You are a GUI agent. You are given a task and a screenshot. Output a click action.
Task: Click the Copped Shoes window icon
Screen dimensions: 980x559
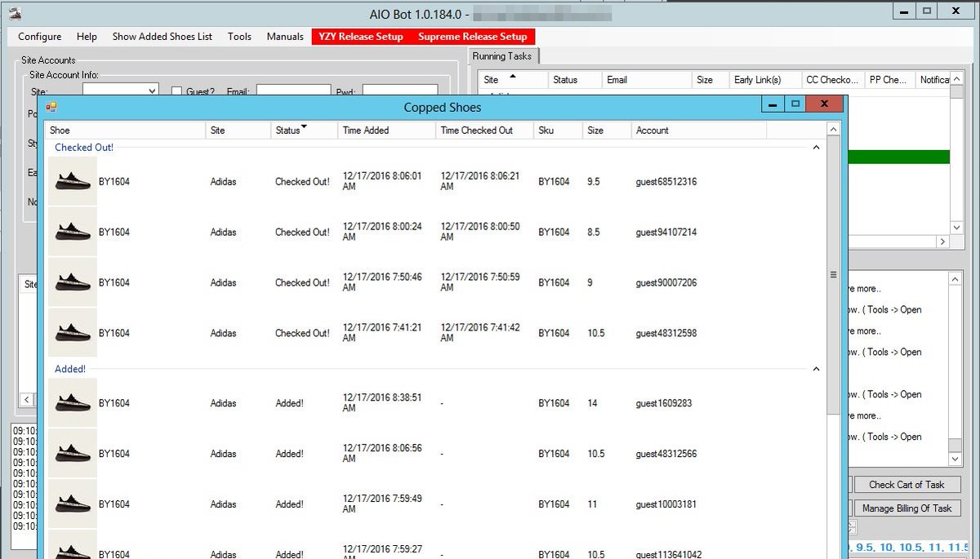coord(51,107)
